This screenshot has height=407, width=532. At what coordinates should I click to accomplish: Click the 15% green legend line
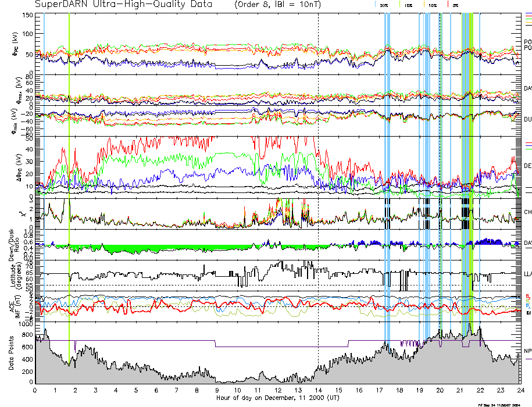point(399,5)
